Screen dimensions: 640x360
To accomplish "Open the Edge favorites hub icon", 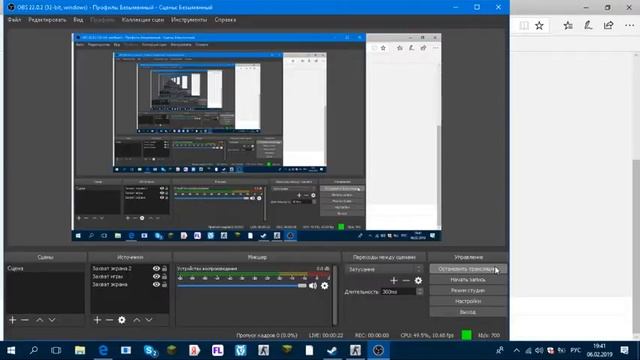I will point(568,26).
